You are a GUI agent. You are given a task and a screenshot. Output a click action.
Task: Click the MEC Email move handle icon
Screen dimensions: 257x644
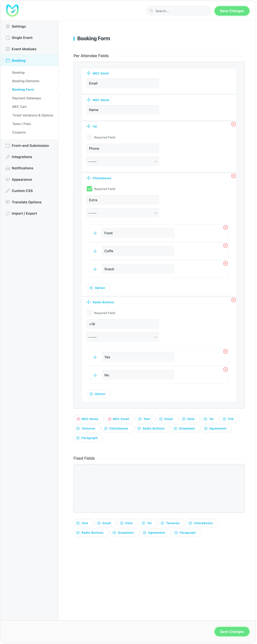[x=89, y=73]
